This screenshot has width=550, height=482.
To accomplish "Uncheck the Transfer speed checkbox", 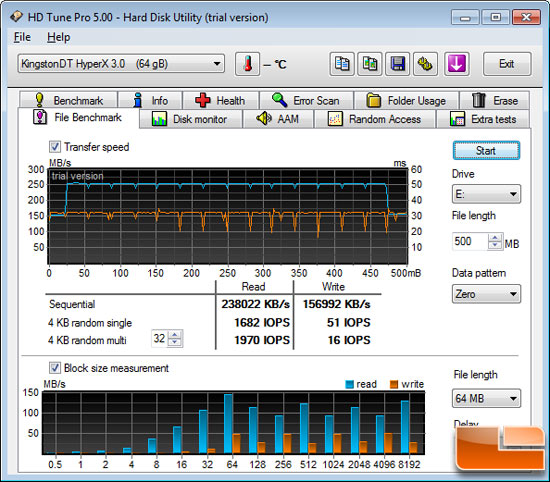I will (x=55, y=147).
